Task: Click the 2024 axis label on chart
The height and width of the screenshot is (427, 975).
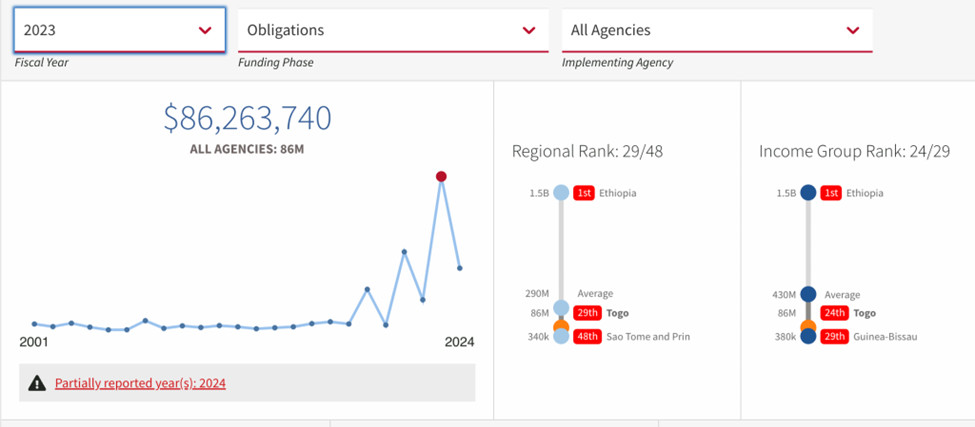Action: (x=460, y=342)
